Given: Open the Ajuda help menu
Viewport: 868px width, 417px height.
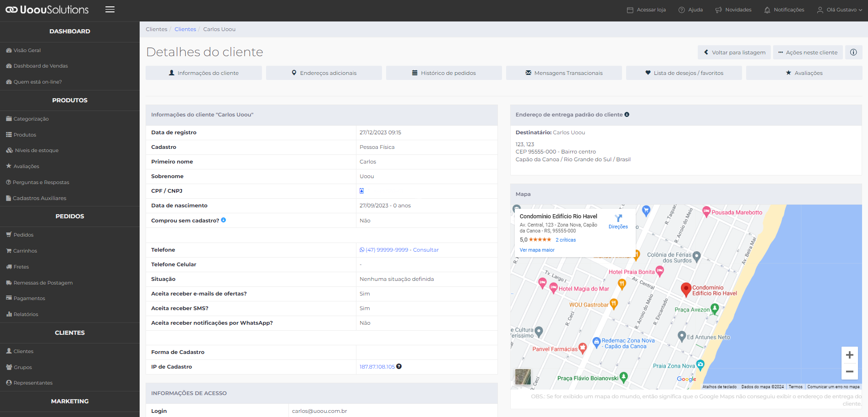Looking at the screenshot, I should pyautogui.click(x=690, y=10).
